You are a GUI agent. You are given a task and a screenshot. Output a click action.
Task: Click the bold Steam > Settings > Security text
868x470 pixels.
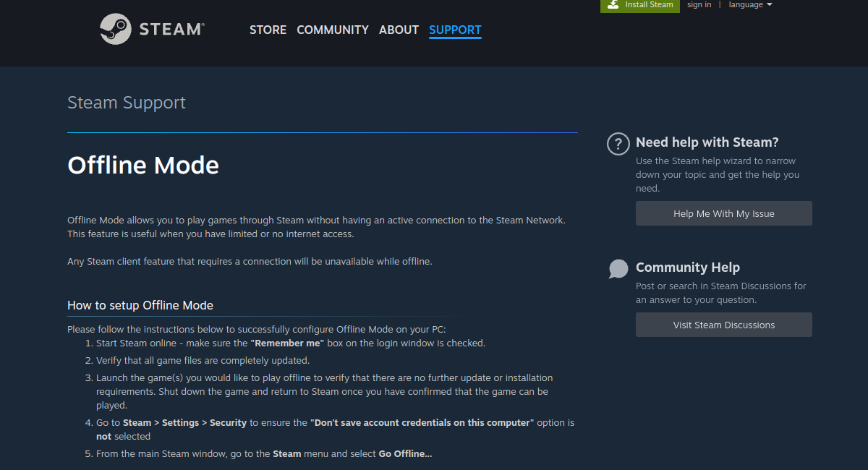(185, 422)
